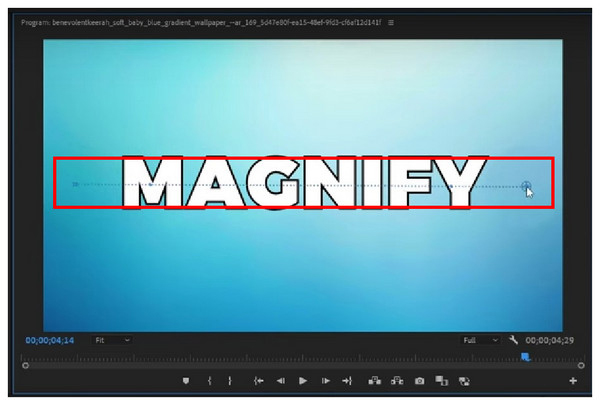Screen dimensions: 600x405
Task: Open the Full playback resolution dropdown
Action: pos(480,340)
